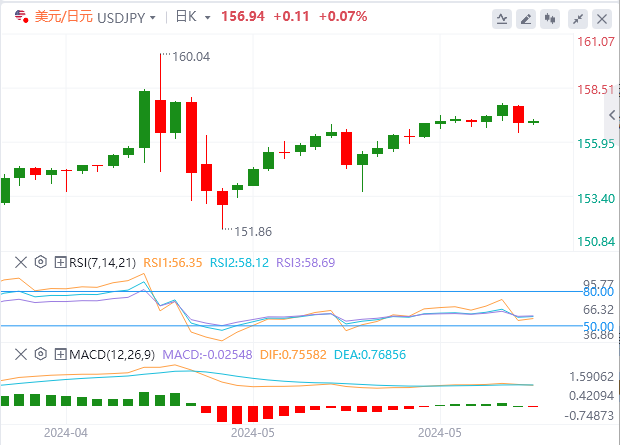Image resolution: width=620 pixels, height=445 pixels.
Task: Remove the RSI indicator with X
Action: point(21,262)
